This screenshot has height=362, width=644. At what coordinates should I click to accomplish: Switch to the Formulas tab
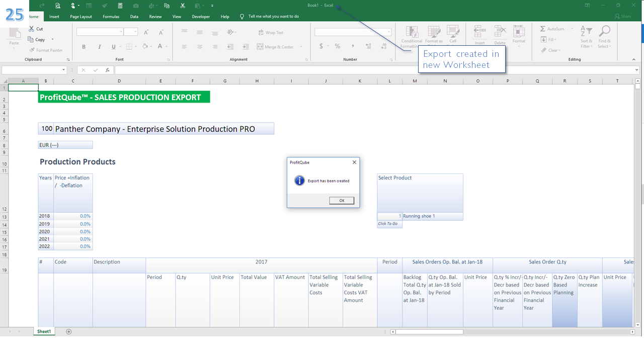(111, 17)
